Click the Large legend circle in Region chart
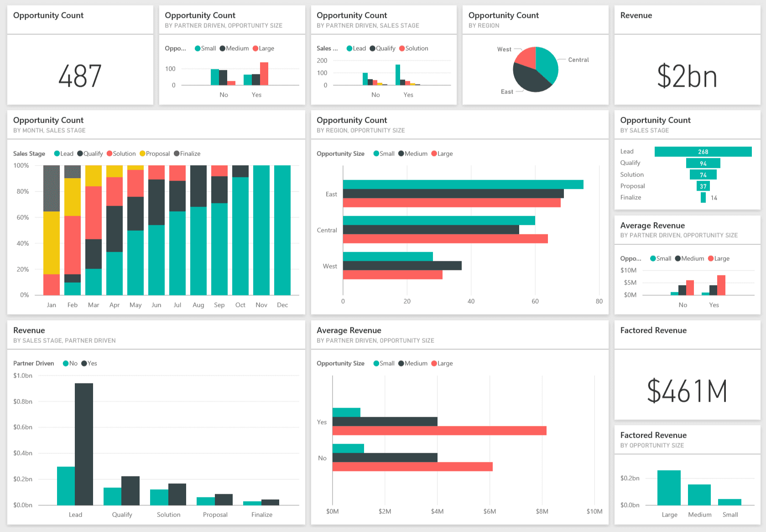Screen dimensions: 766x532 tap(433, 154)
